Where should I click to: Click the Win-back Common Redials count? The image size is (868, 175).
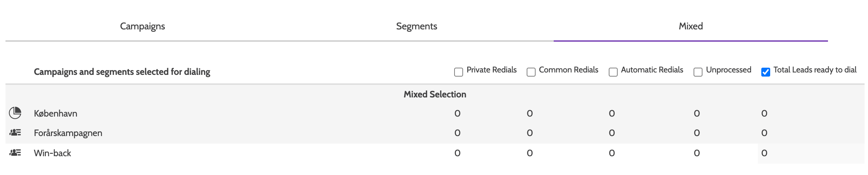tap(529, 153)
